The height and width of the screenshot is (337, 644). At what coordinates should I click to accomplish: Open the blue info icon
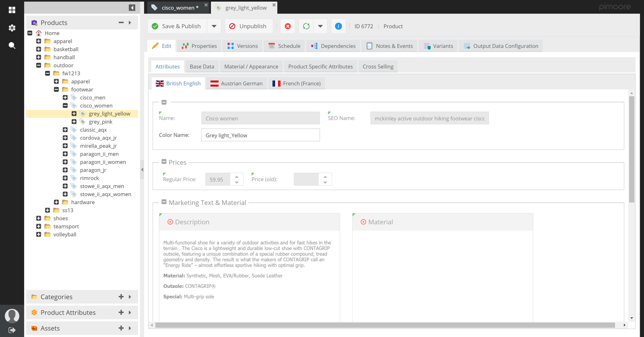339,26
